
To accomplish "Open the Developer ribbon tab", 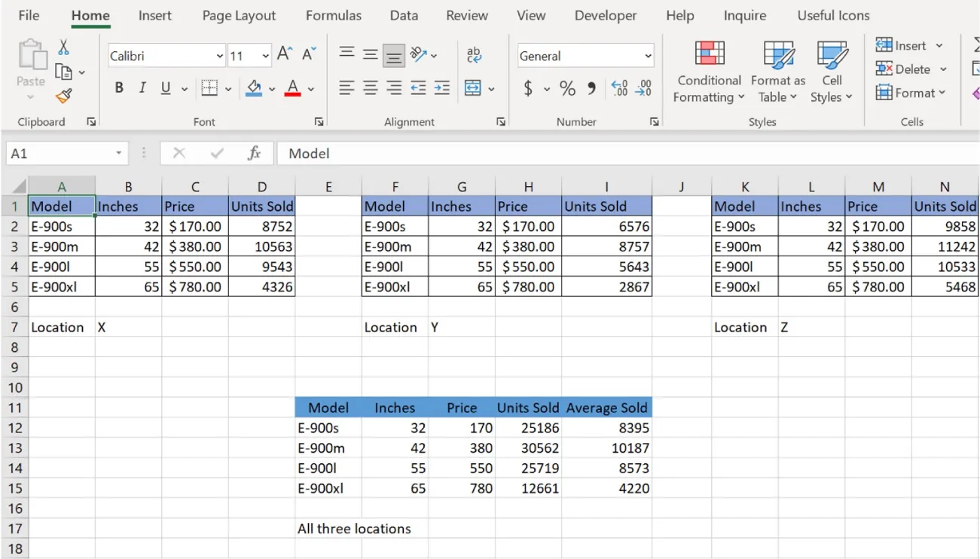I will coord(606,15).
